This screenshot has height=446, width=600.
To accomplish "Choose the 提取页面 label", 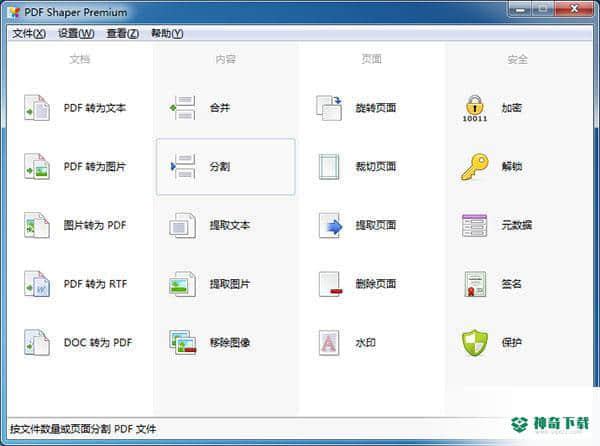I will click(x=376, y=225).
